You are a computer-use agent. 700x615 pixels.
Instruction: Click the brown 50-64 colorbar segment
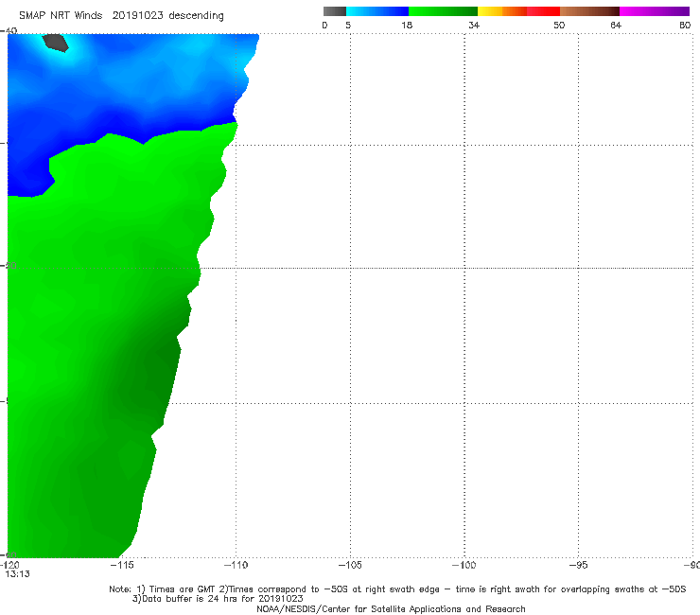point(589,11)
